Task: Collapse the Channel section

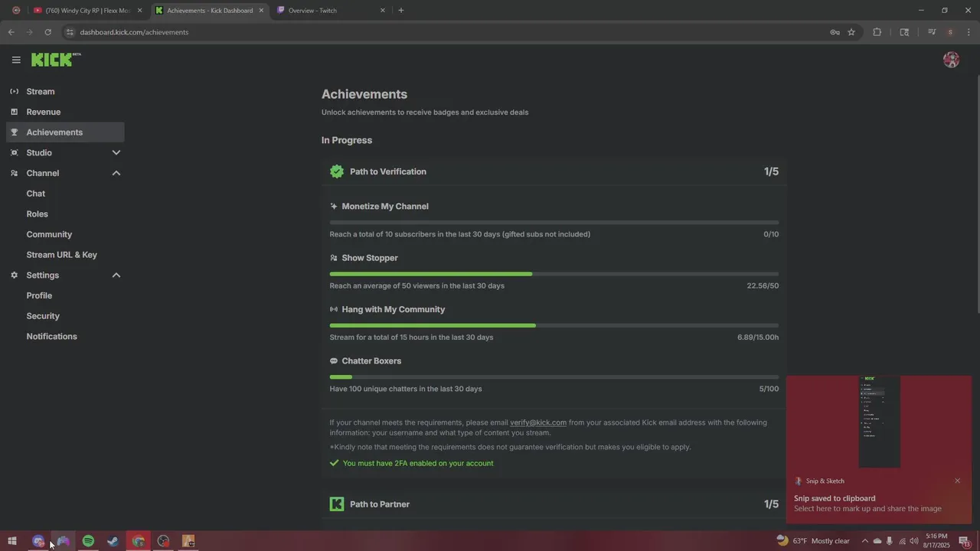Action: click(x=116, y=173)
